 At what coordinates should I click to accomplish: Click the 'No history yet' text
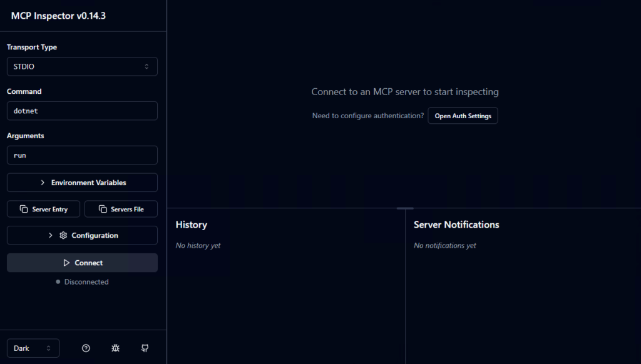tap(198, 246)
